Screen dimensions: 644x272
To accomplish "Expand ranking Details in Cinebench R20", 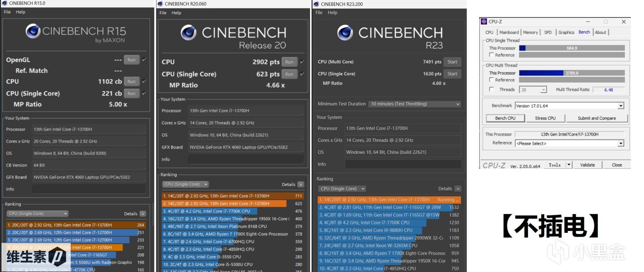I will click(x=301, y=185).
